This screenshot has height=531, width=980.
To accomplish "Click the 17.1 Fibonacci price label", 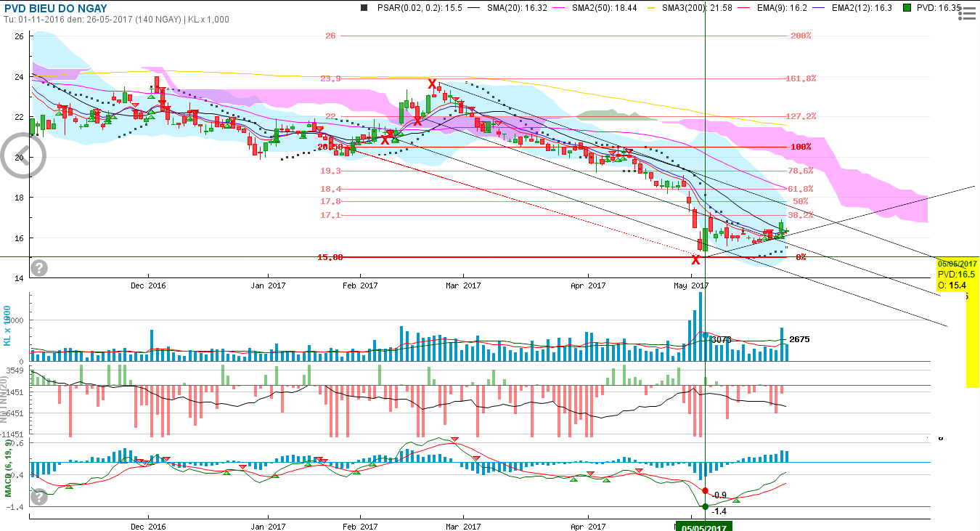I will click(x=331, y=215).
